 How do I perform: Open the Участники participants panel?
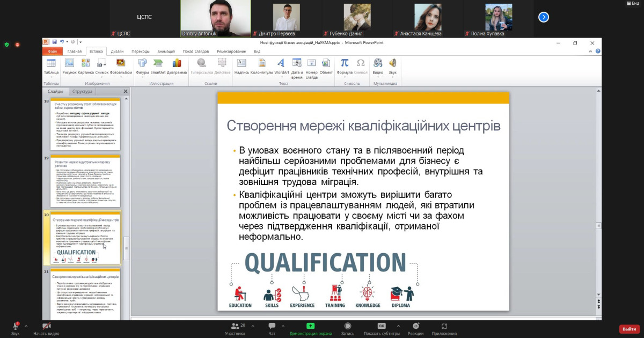tap(235, 328)
